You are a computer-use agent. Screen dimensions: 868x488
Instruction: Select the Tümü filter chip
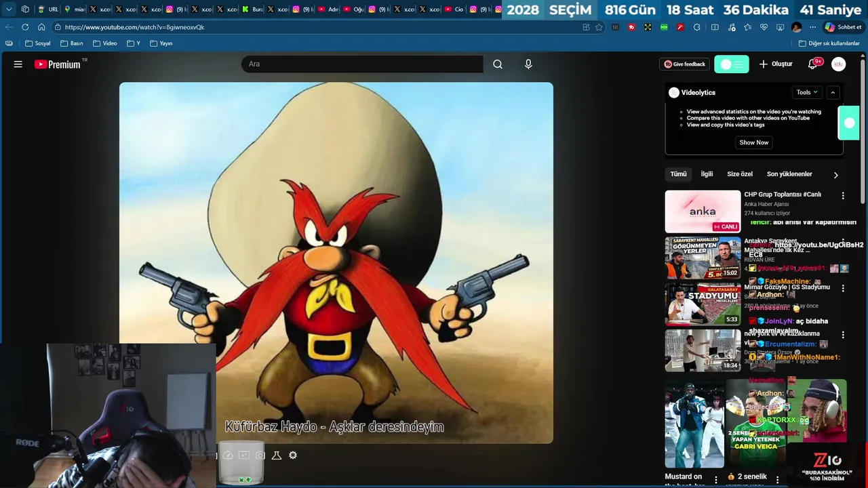pos(678,174)
